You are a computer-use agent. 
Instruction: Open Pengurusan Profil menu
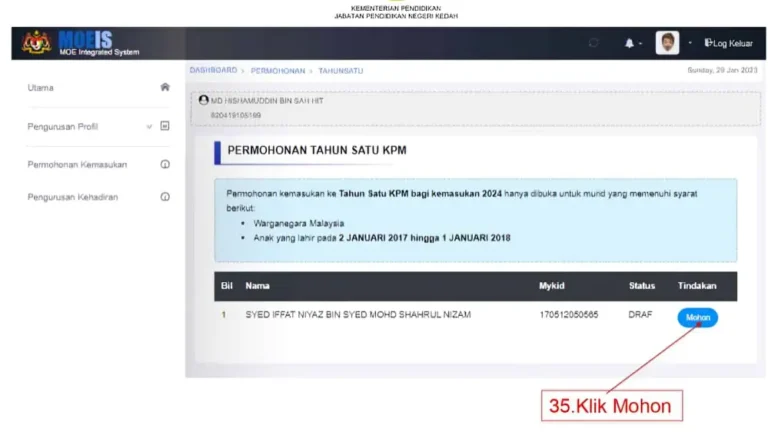click(x=63, y=126)
